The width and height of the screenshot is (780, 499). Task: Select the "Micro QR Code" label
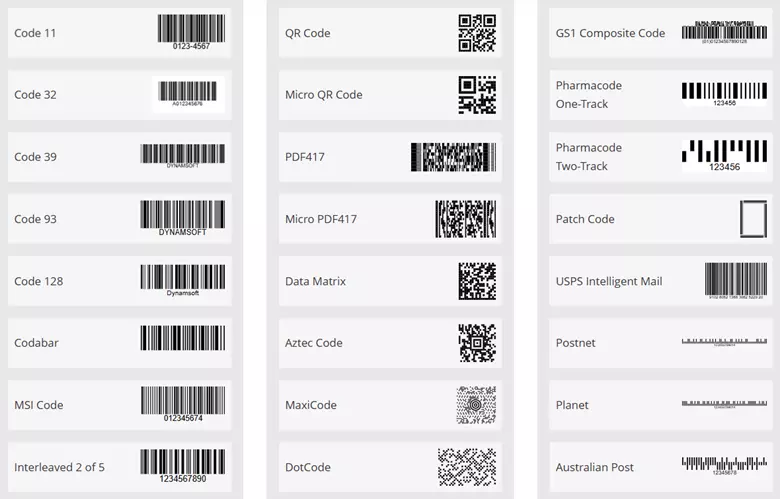323,95
